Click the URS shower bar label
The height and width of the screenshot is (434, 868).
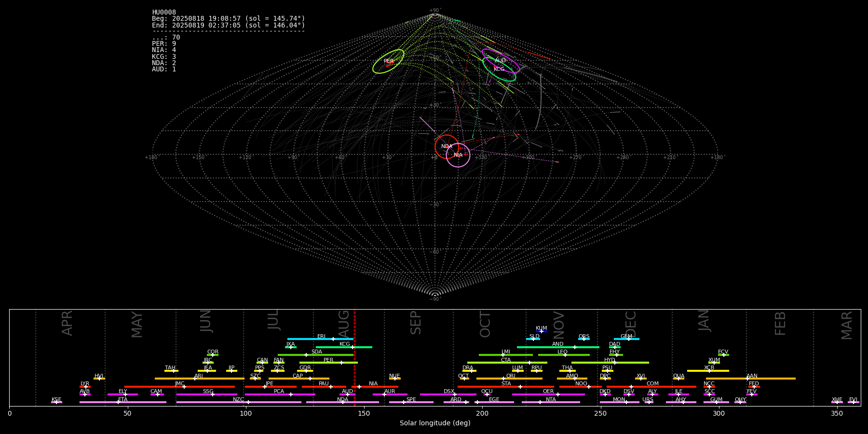tap(648, 400)
